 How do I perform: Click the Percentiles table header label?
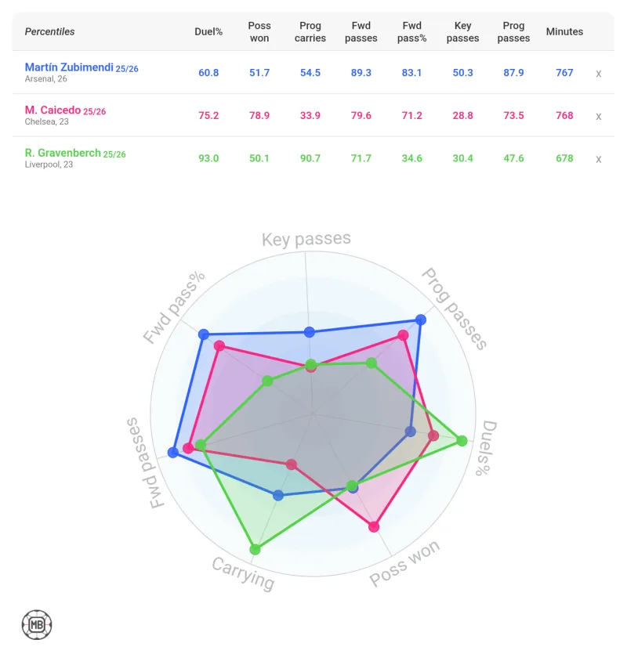(50, 32)
